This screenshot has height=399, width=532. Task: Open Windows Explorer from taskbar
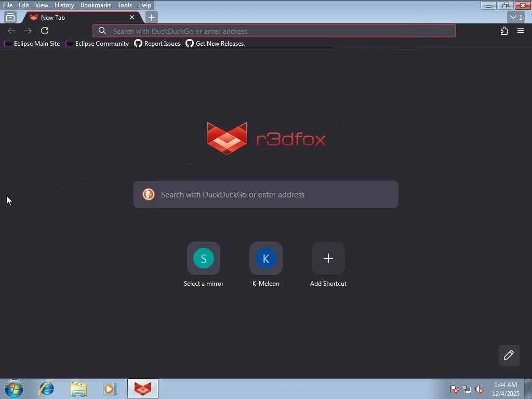pos(78,389)
